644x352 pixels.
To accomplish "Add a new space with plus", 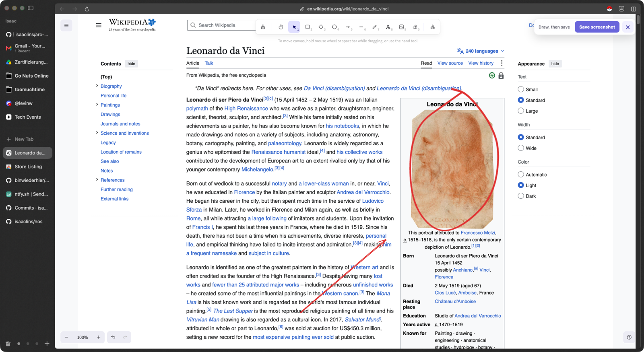I will 47,344.
